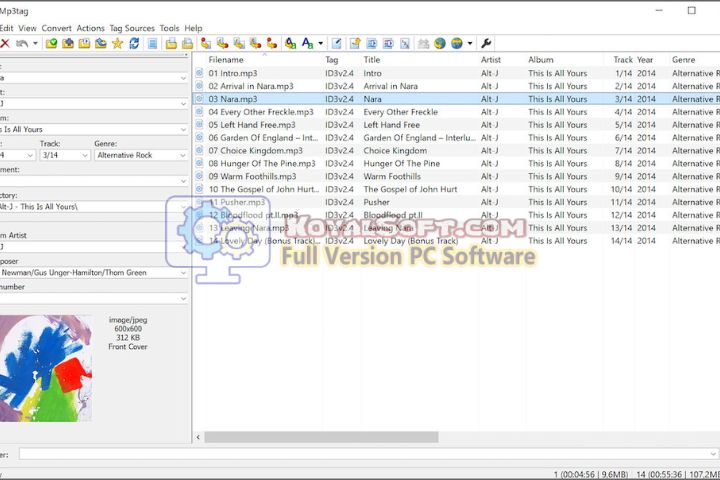Screen dimensions: 720x480
Task: Click the red X remove tag icon
Action: [x=5, y=43]
